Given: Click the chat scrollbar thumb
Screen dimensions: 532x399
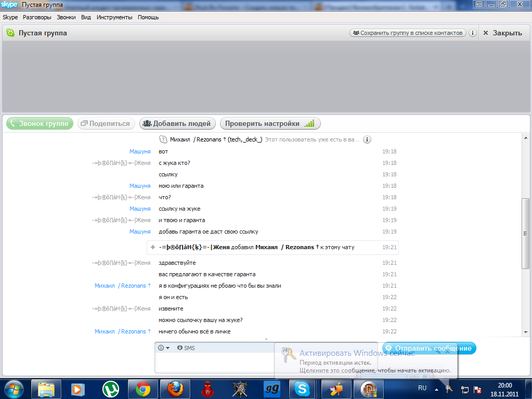Looking at the screenshot, I should [x=526, y=234].
